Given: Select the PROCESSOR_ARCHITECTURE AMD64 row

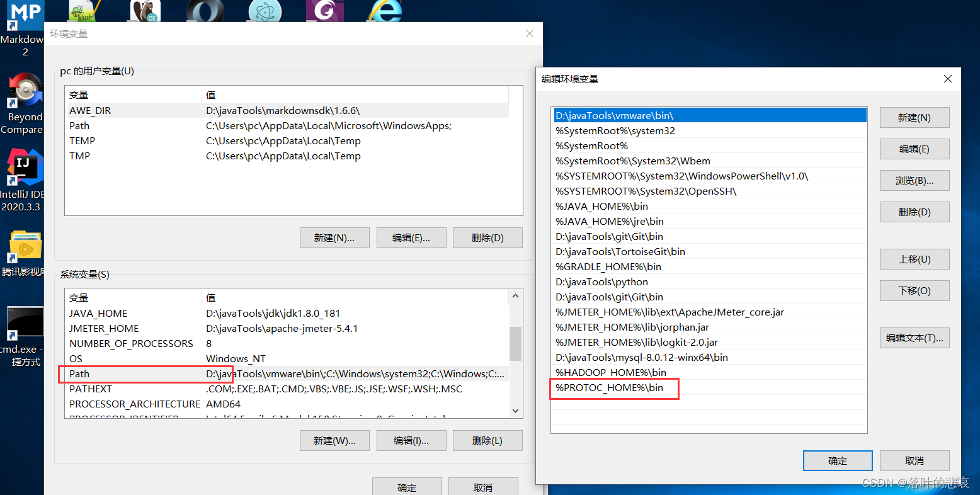Looking at the screenshot, I should click(287, 404).
